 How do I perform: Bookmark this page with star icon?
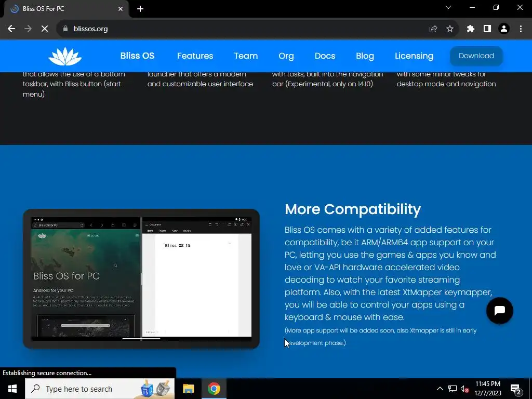point(450,29)
